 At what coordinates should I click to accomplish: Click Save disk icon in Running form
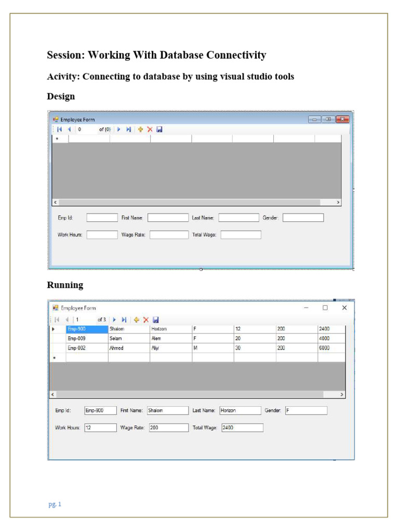pyautogui.click(x=156, y=320)
